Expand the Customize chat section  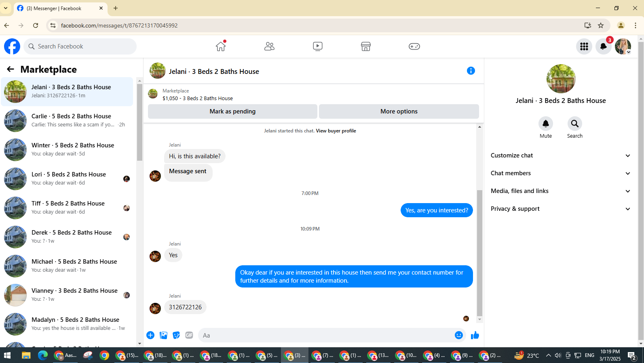click(x=561, y=155)
